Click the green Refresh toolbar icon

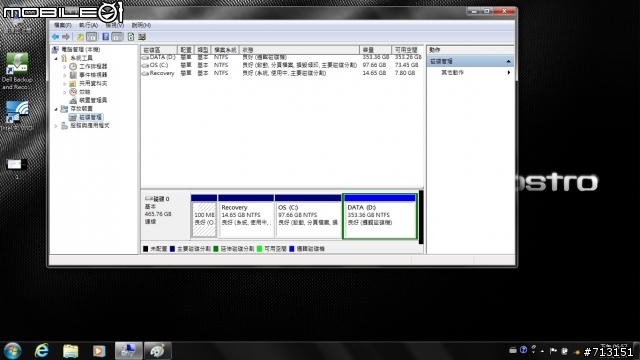pyautogui.click(x=131, y=37)
